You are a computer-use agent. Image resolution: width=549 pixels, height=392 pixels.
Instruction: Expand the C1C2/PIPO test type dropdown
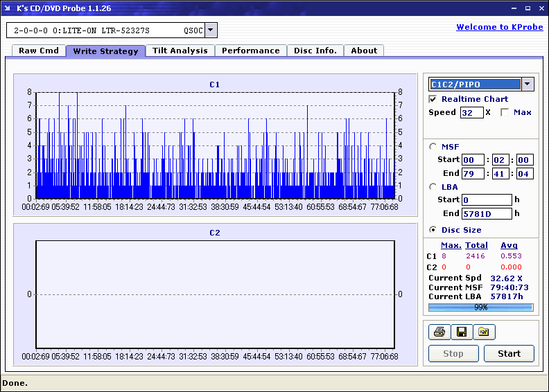coord(527,84)
